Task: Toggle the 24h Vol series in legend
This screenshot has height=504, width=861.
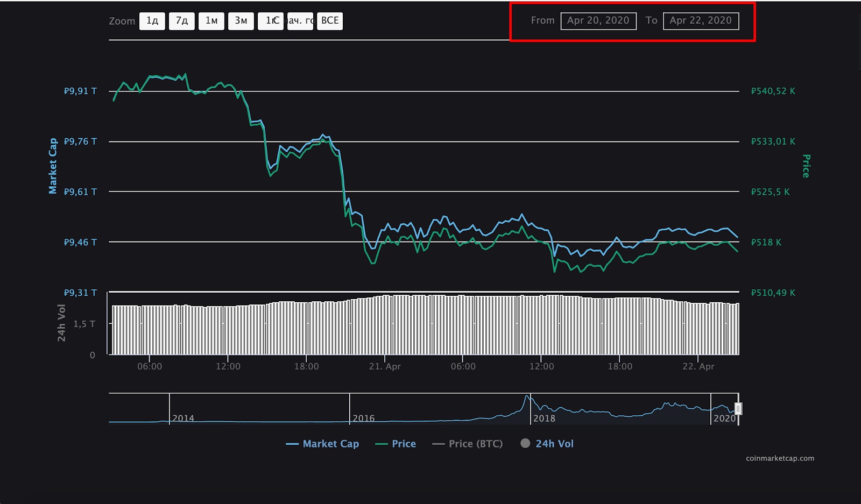Action: (x=547, y=444)
